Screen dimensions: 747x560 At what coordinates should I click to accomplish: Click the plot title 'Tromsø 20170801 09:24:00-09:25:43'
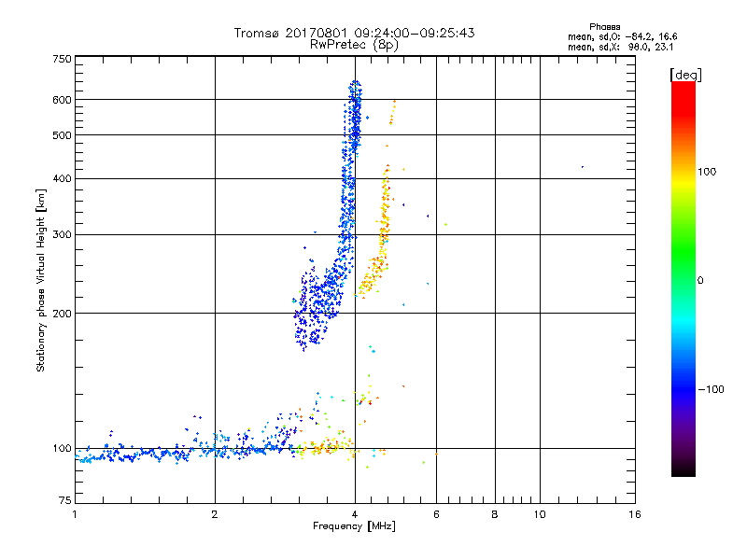tap(354, 33)
